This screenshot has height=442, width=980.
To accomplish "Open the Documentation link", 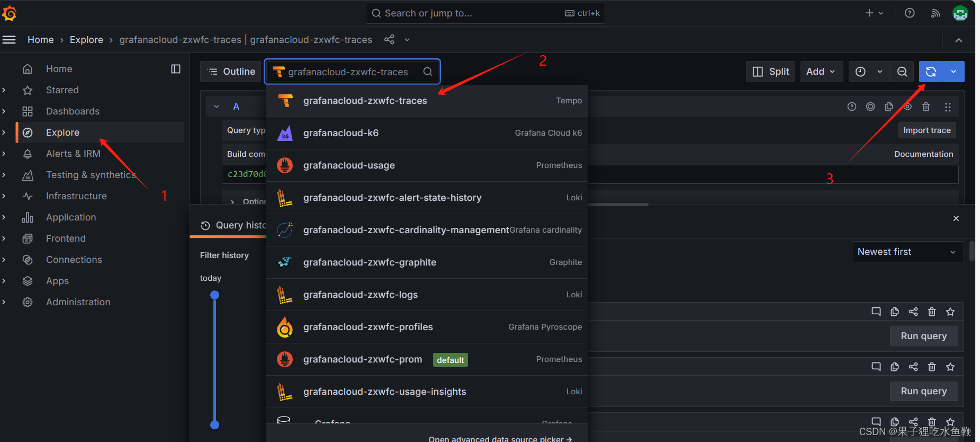I will [923, 154].
